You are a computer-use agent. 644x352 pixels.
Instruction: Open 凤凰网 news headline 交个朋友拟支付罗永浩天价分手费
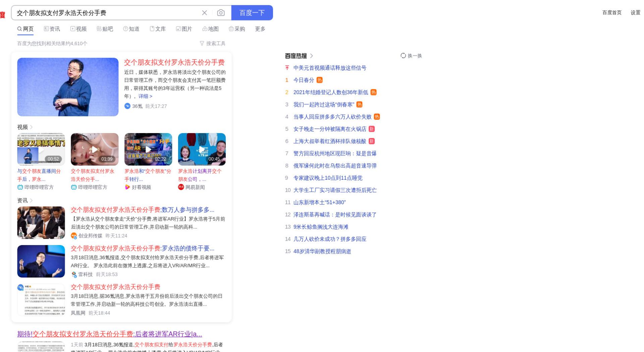tap(115, 287)
